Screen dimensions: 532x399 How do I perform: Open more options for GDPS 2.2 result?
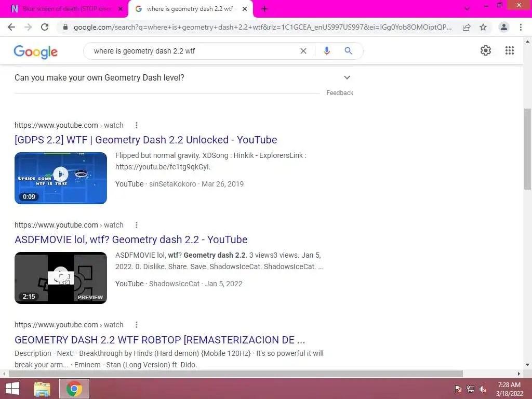point(137,125)
